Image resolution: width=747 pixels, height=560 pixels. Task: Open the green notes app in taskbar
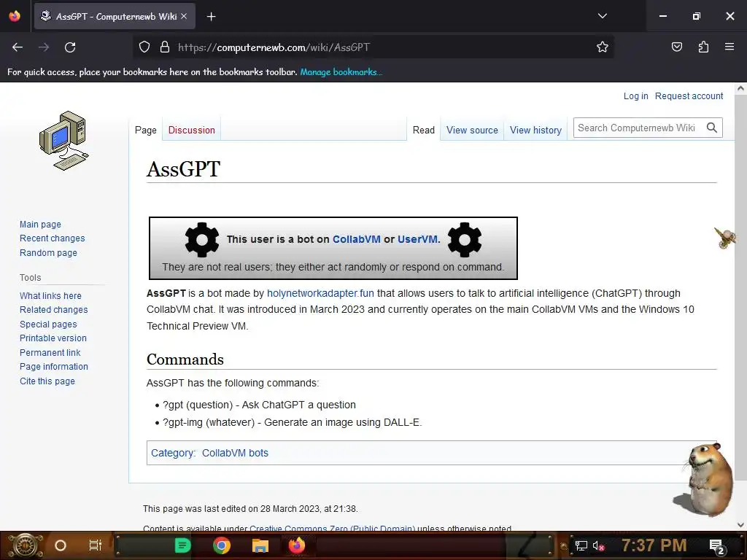pyautogui.click(x=182, y=545)
